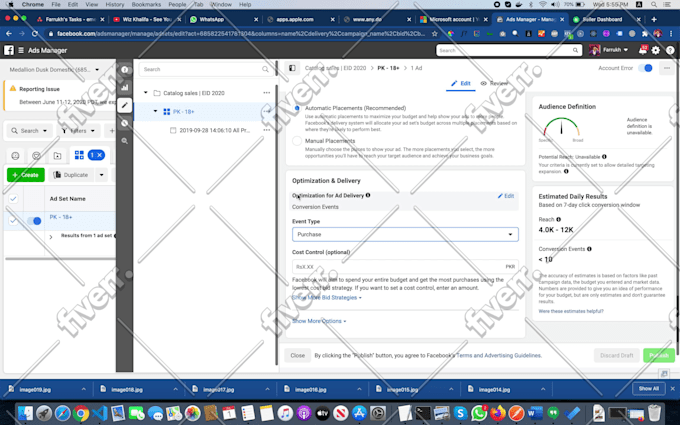The width and height of the screenshot is (680, 425).
Task: Select Automatic Placements radio option
Action: tap(297, 108)
